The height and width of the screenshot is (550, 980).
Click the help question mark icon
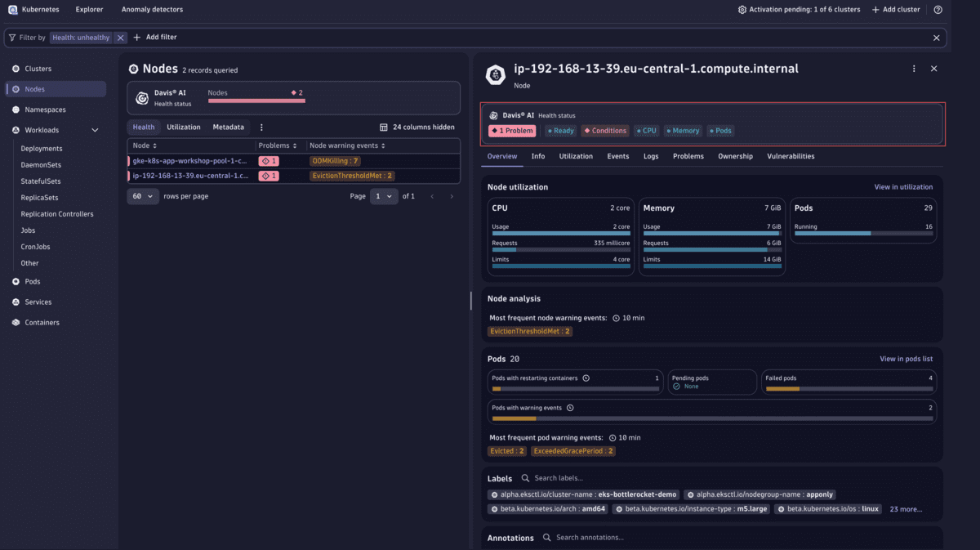[938, 10]
